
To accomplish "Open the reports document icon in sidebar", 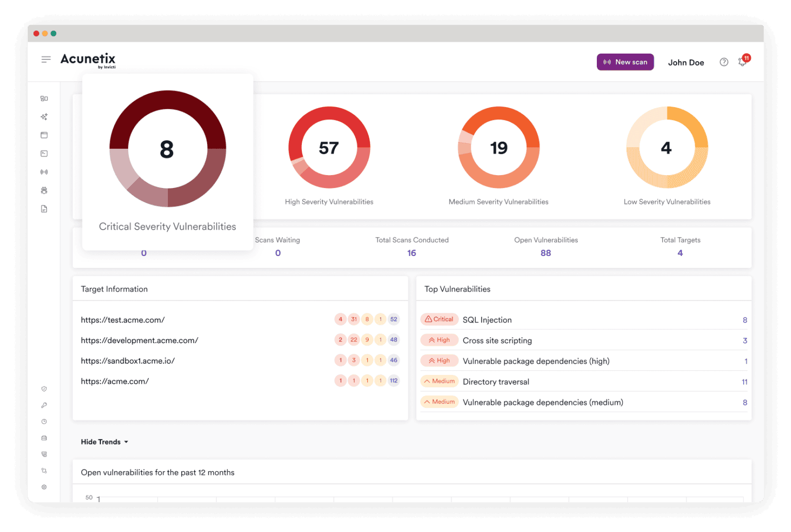I will [x=44, y=209].
